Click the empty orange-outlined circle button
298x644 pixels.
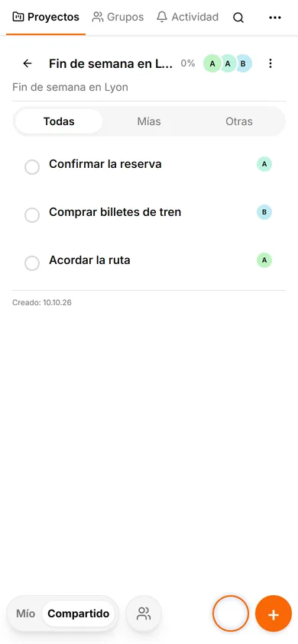pyautogui.click(x=231, y=613)
